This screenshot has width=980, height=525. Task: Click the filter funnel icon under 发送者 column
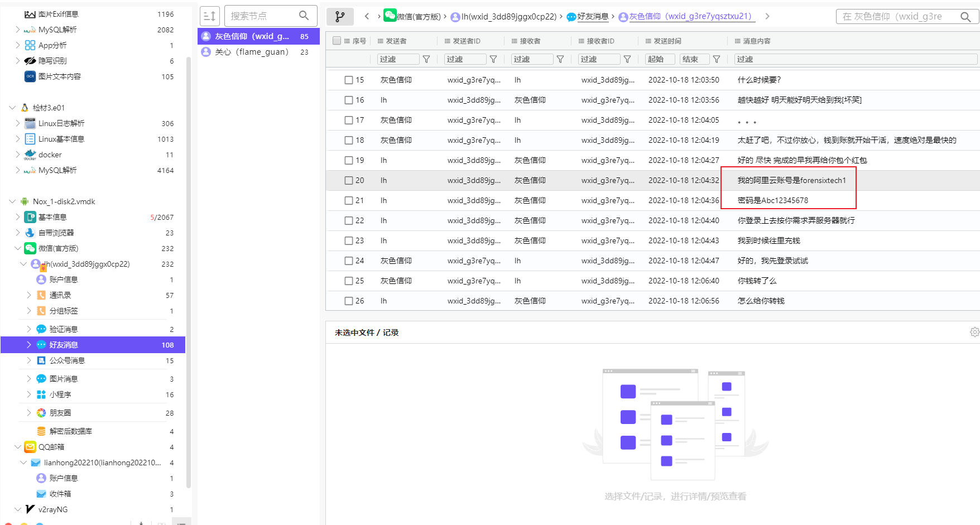point(426,59)
